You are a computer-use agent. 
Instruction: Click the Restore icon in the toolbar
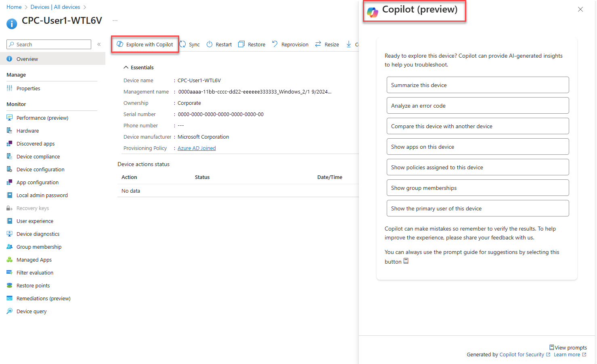[x=241, y=44]
